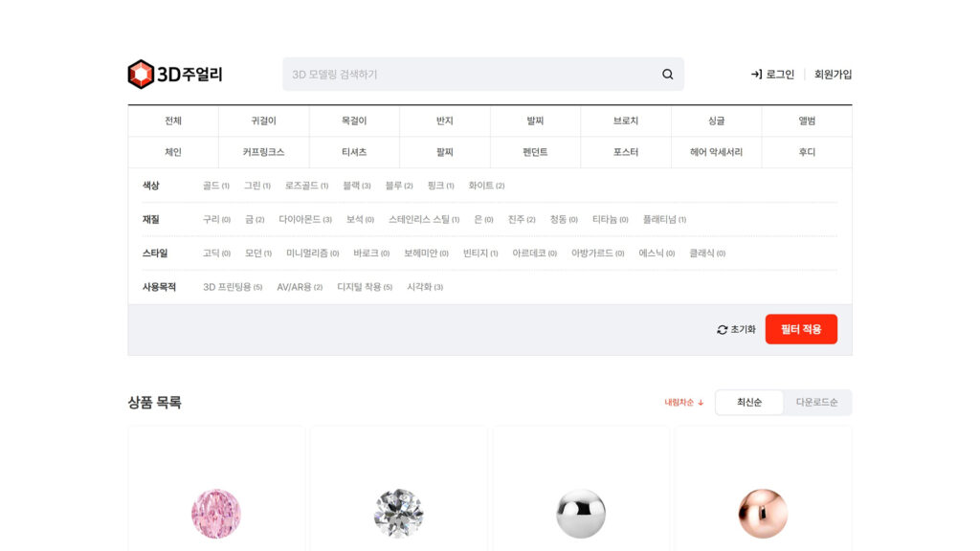
Task: Click the 초기화 refresh icon
Action: [723, 329]
